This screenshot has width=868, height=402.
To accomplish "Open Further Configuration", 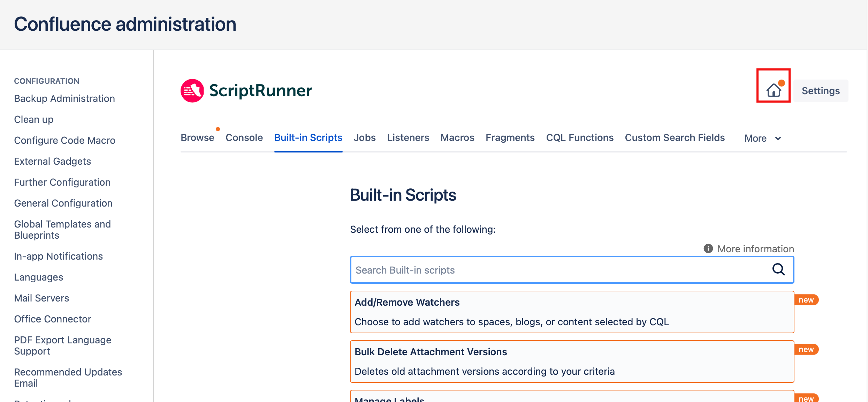I will [62, 182].
